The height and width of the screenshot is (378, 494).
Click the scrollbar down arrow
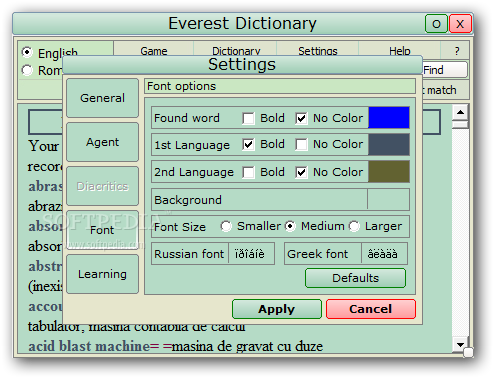pos(460,345)
